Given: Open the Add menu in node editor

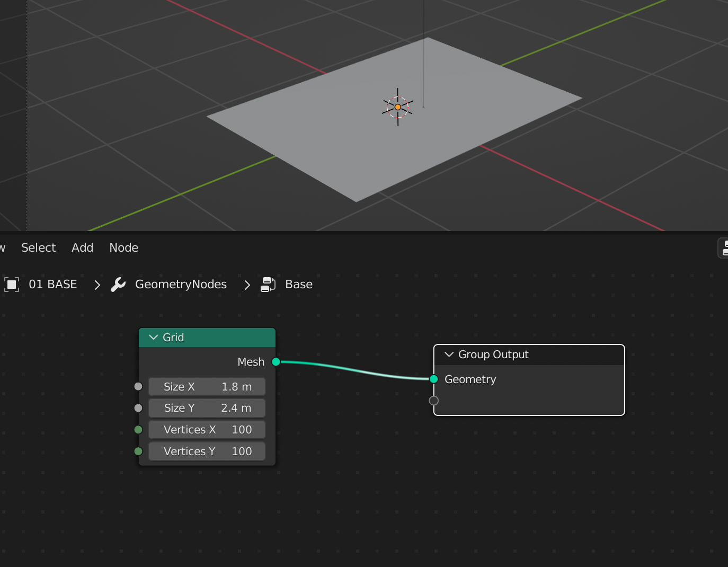Looking at the screenshot, I should pos(82,247).
